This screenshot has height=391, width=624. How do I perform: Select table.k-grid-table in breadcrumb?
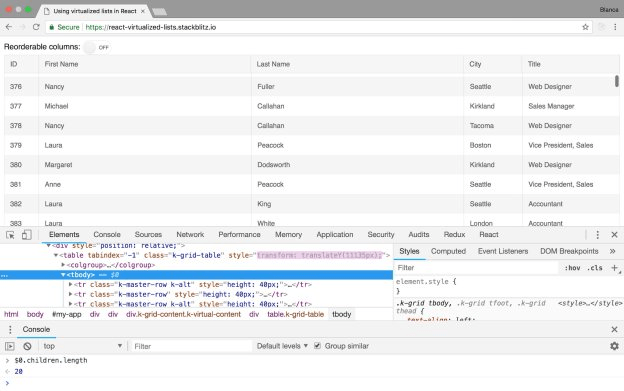pyautogui.click(x=295, y=314)
